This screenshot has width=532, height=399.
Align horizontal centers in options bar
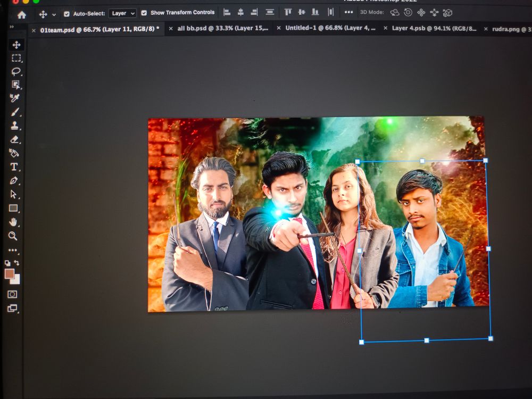240,13
